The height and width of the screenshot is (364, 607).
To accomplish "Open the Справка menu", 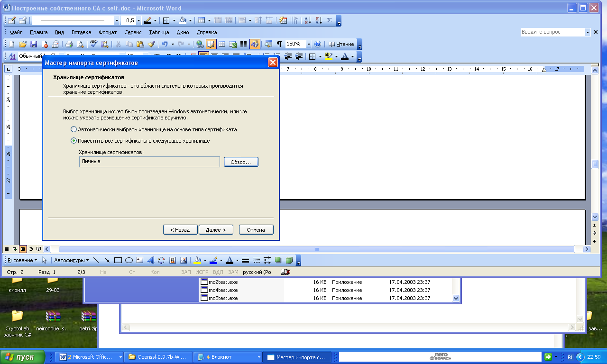I will pyautogui.click(x=206, y=33).
